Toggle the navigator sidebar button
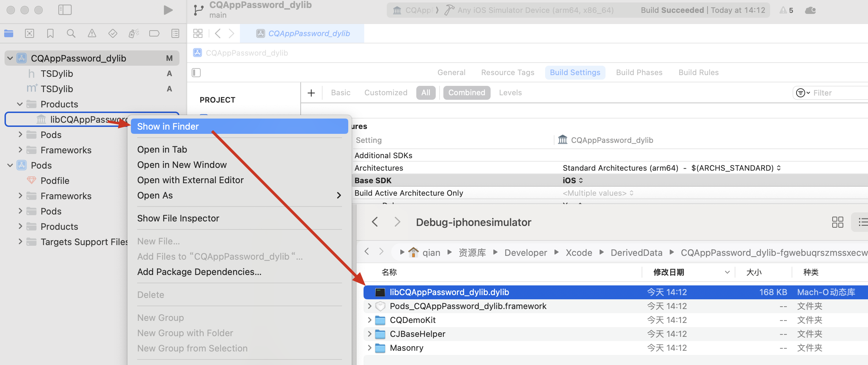This screenshot has width=868, height=365. point(65,10)
